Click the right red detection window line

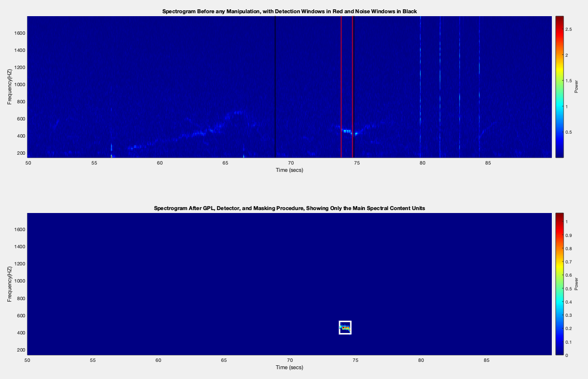[x=352, y=87]
